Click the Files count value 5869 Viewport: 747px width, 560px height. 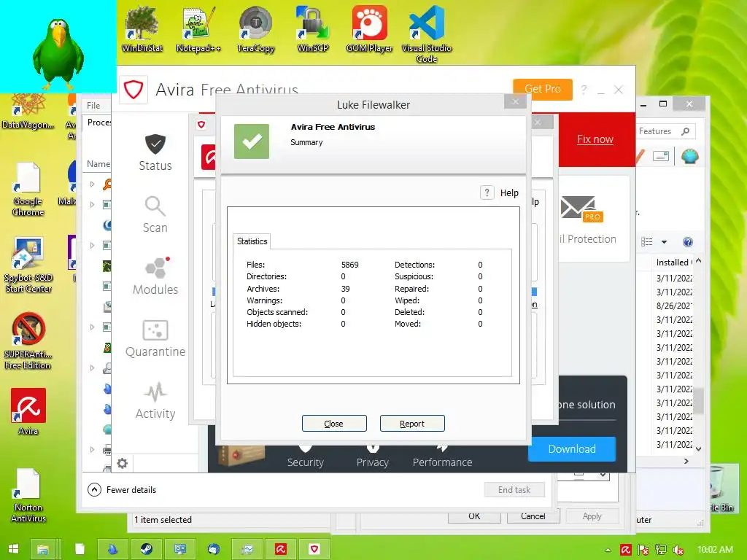pyautogui.click(x=349, y=265)
